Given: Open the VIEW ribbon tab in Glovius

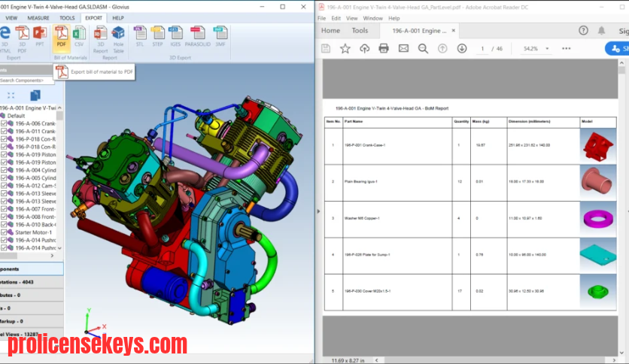Looking at the screenshot, I should [x=11, y=18].
